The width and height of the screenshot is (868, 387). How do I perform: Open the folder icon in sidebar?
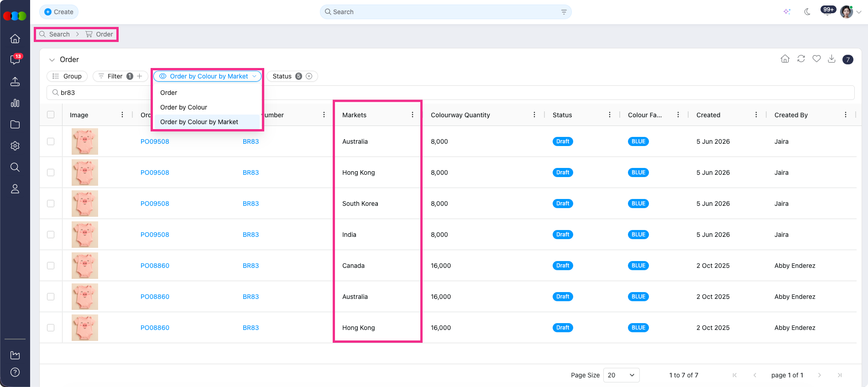(x=15, y=124)
